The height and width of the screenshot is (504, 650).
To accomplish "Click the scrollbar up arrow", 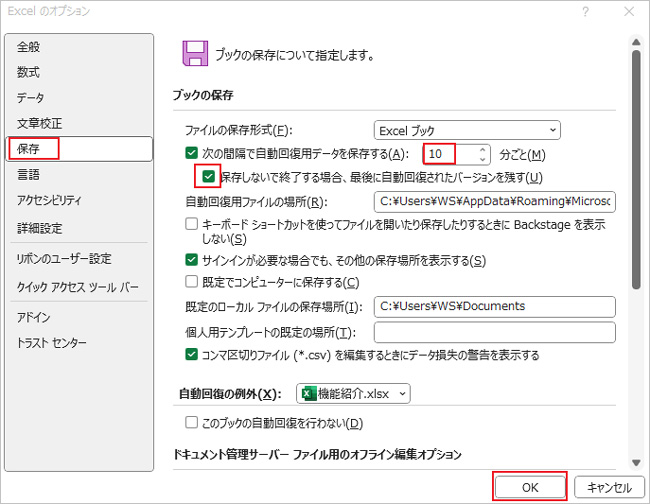I will (636, 41).
